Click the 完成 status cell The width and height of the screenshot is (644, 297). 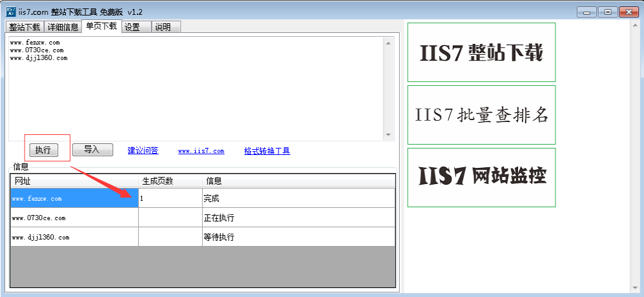(x=298, y=198)
